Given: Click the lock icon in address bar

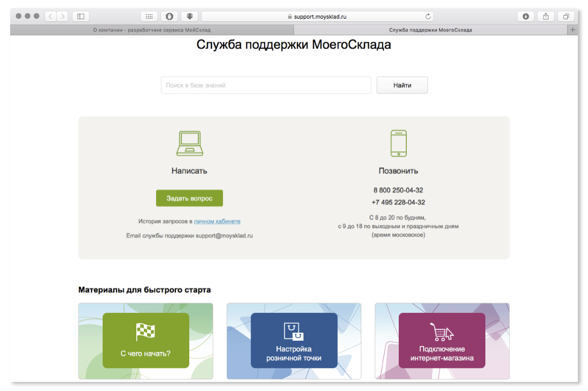Looking at the screenshot, I should (x=290, y=17).
